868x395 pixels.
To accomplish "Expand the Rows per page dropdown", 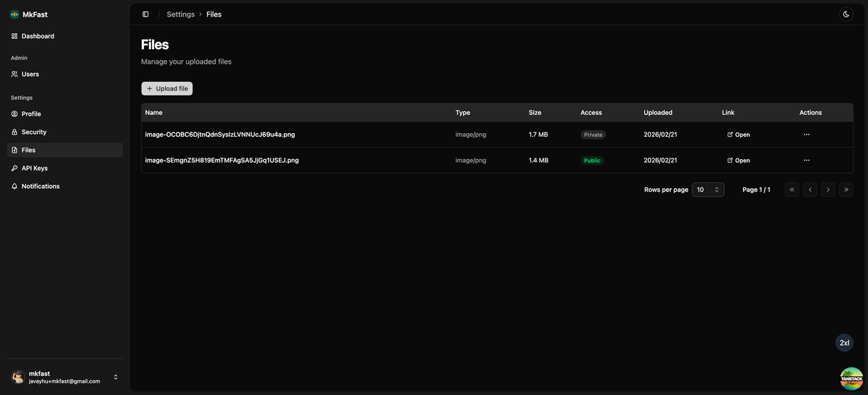I will (707, 190).
